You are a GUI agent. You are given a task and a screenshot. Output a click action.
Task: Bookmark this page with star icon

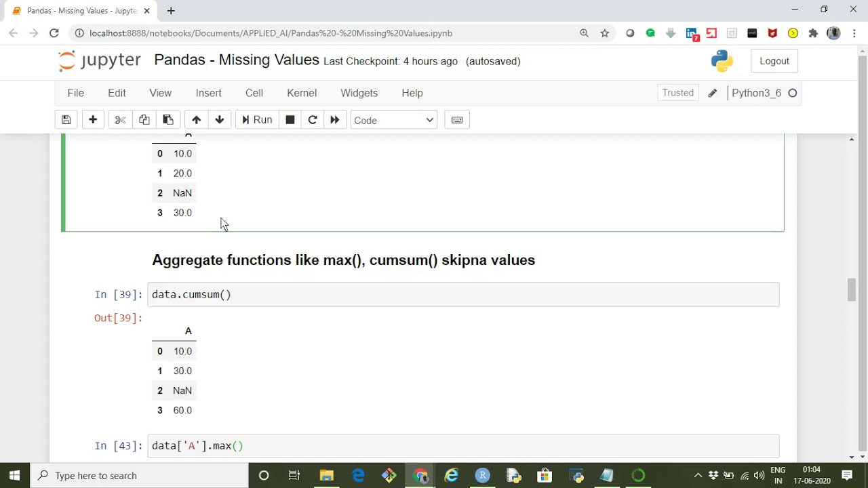[x=604, y=33]
